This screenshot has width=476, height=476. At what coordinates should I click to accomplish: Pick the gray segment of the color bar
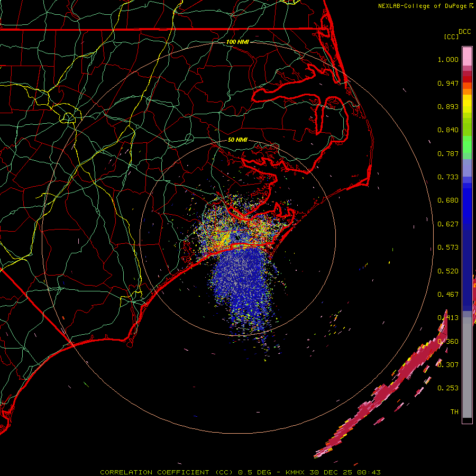(467, 368)
